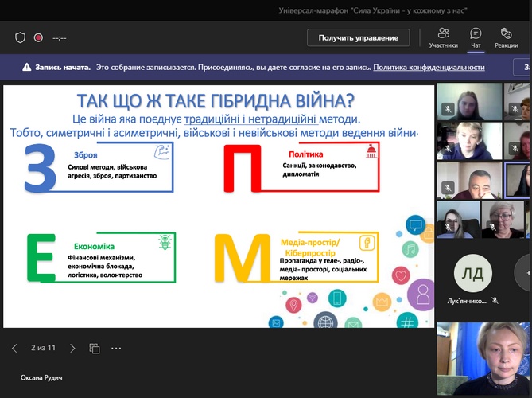Click the red recording indicator icon
532x398 pixels.
click(x=38, y=37)
